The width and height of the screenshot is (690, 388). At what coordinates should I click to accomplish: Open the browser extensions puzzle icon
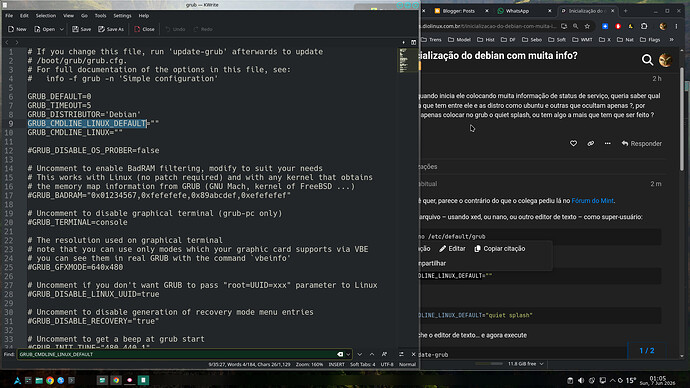pyautogui.click(x=644, y=26)
